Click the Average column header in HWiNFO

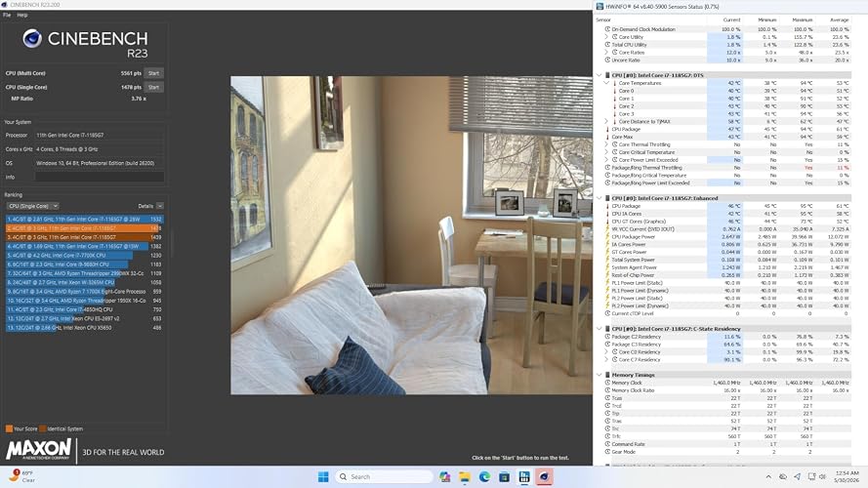[840, 20]
